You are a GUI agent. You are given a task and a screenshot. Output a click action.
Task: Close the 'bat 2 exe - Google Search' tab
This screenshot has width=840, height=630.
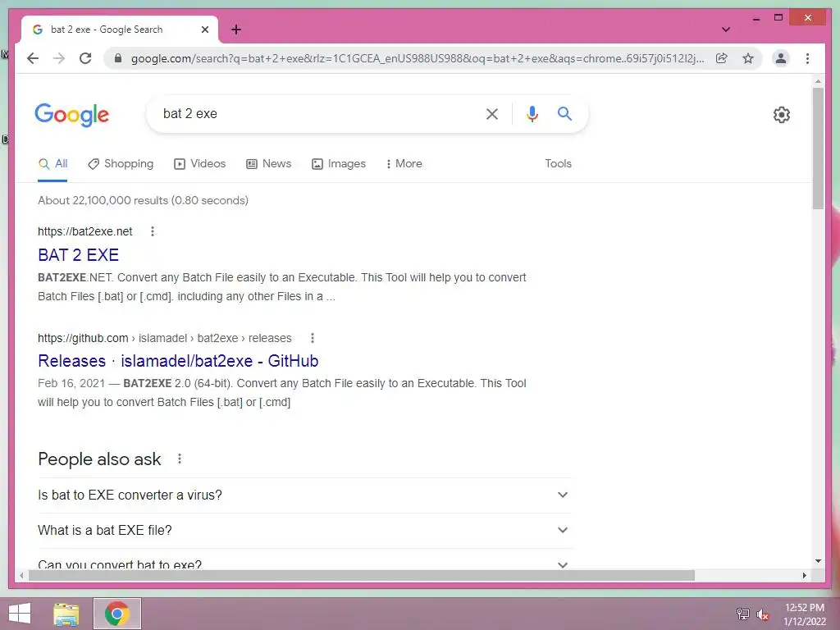click(204, 30)
